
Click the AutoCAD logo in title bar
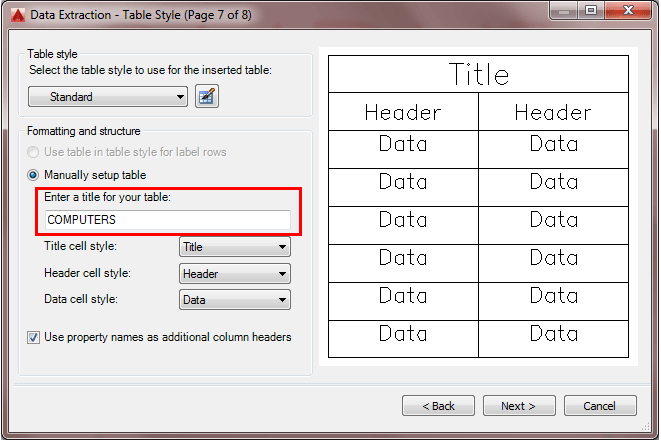(x=18, y=15)
